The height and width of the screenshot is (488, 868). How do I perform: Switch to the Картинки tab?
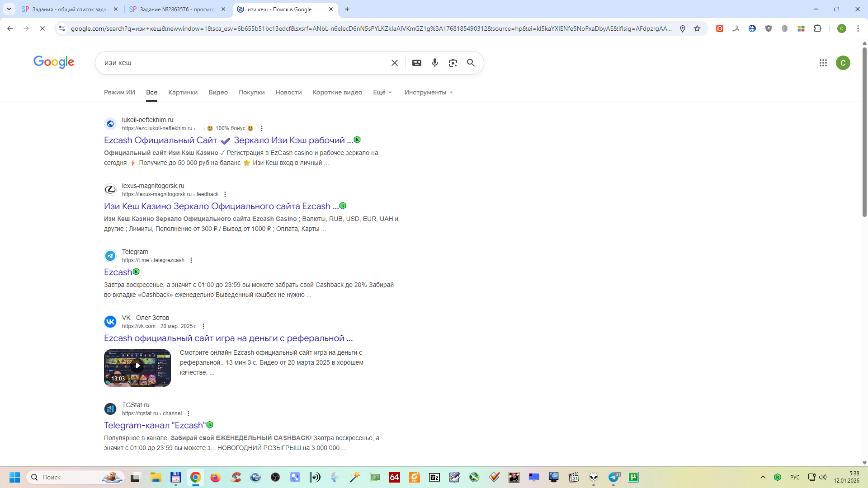point(183,92)
